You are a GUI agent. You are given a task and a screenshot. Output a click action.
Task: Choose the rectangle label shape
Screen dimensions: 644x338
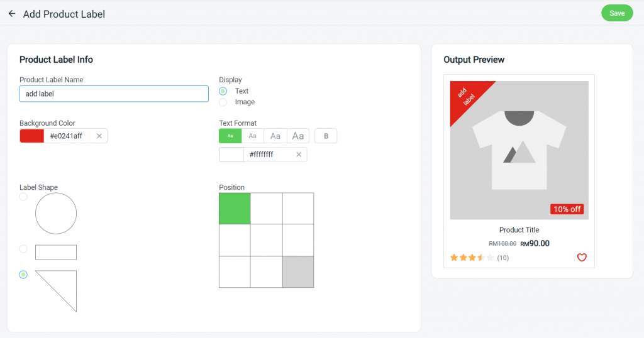(x=23, y=249)
